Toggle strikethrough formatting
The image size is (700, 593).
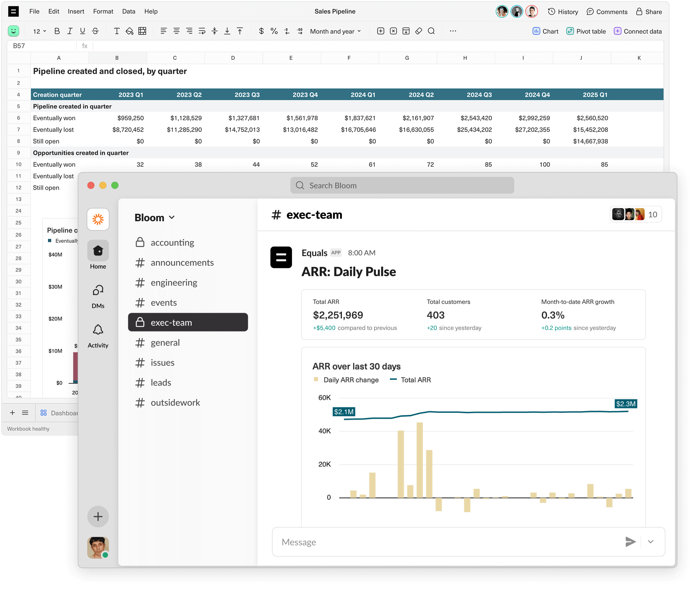click(x=95, y=31)
